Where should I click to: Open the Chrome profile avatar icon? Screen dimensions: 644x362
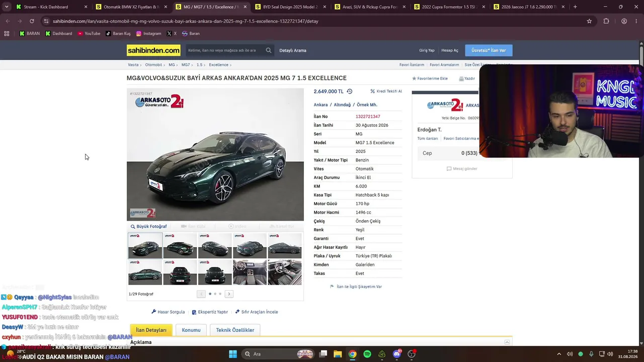[624, 21]
